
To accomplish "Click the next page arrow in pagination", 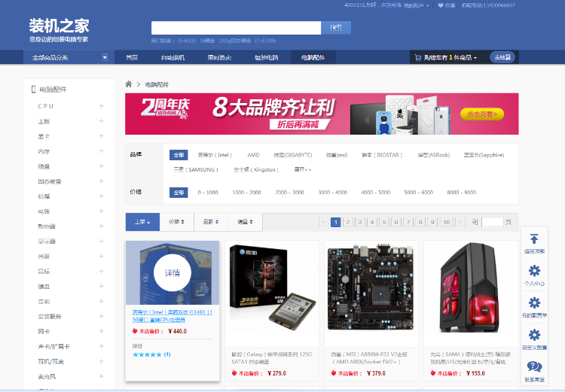I will click(x=460, y=222).
